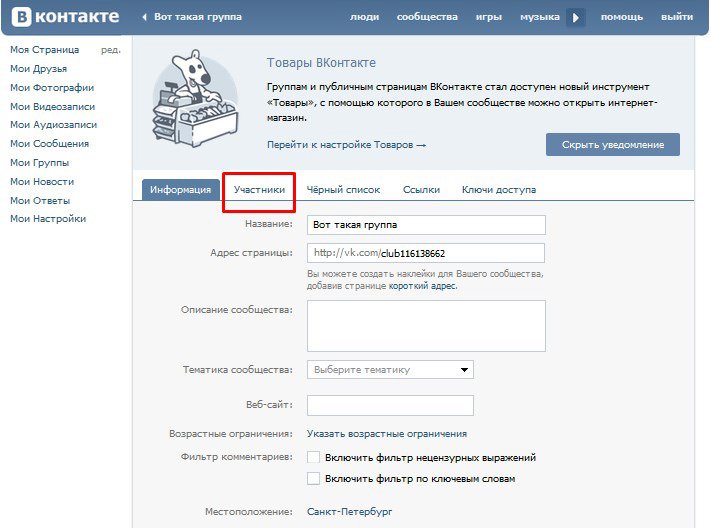
Task: Click the Описание сообщества text area
Action: pos(426,326)
